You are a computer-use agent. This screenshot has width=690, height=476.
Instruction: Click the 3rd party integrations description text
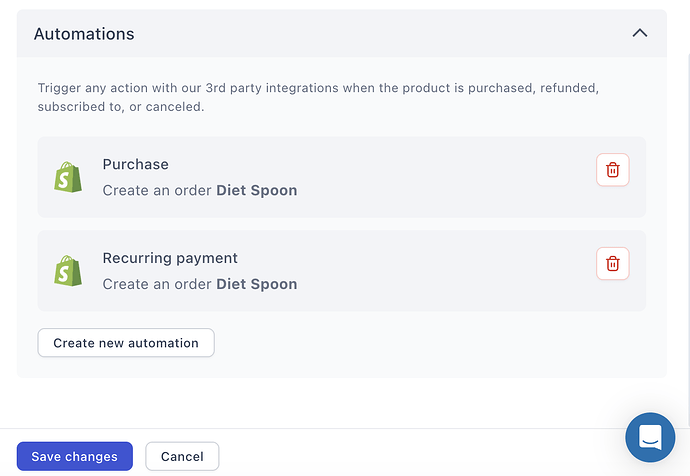coord(318,97)
